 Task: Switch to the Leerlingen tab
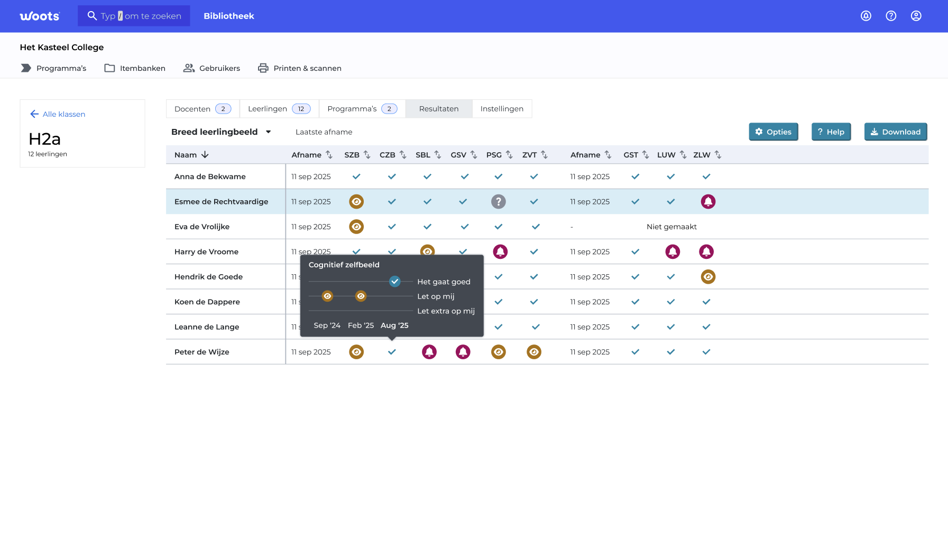click(279, 109)
